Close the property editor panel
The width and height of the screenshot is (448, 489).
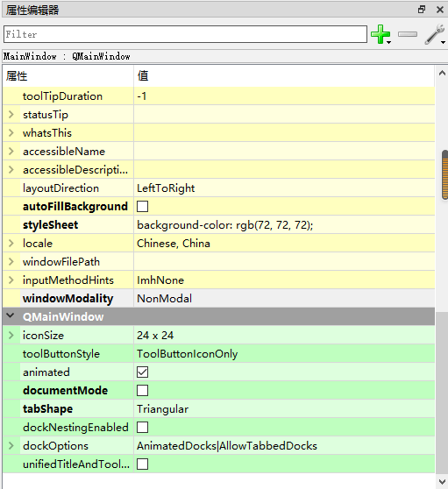(x=440, y=10)
